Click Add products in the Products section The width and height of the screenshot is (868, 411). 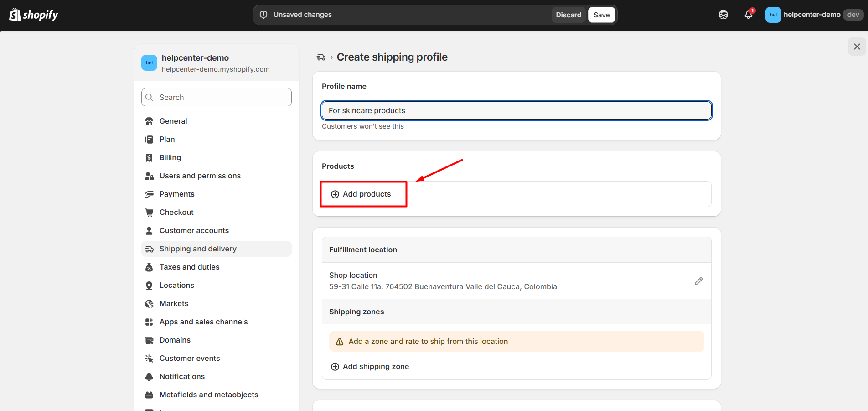(363, 194)
